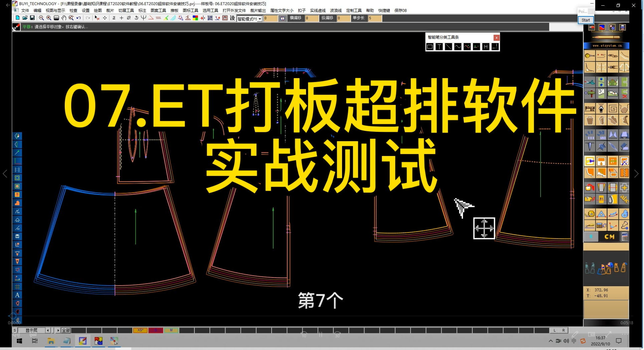Viewport: 644px width, 350px height.
Task: Select H-shaped tool in smart pen toolbar
Action: coord(486,47)
